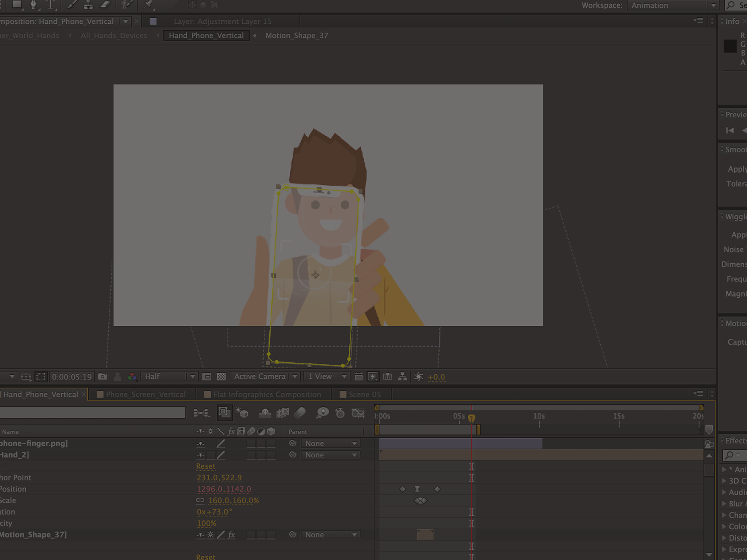Select the Clone Stamp tool

[x=88, y=5]
